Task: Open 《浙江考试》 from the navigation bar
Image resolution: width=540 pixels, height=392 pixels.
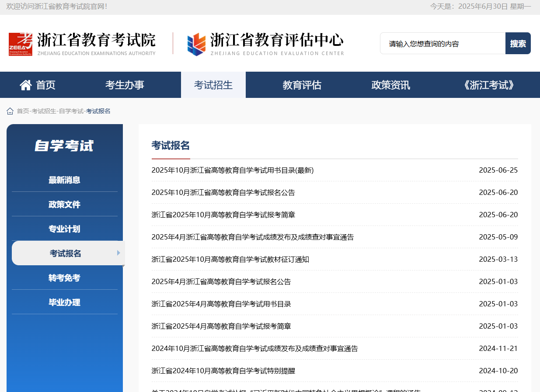Action: point(488,85)
